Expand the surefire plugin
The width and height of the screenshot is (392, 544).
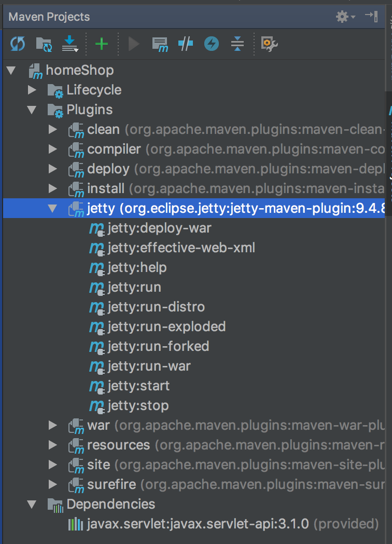[53, 484]
